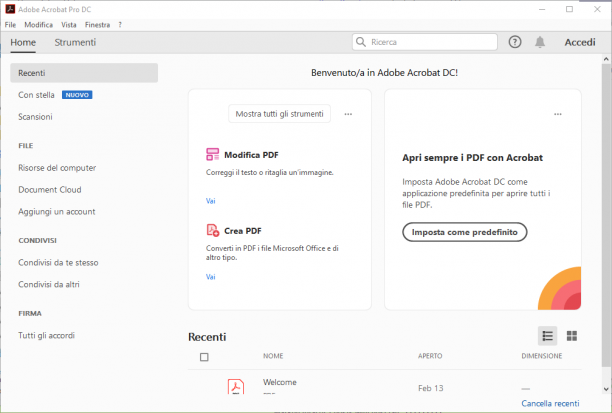The image size is (612, 413).
Task: Open the Finestra menu
Action: pos(98,25)
